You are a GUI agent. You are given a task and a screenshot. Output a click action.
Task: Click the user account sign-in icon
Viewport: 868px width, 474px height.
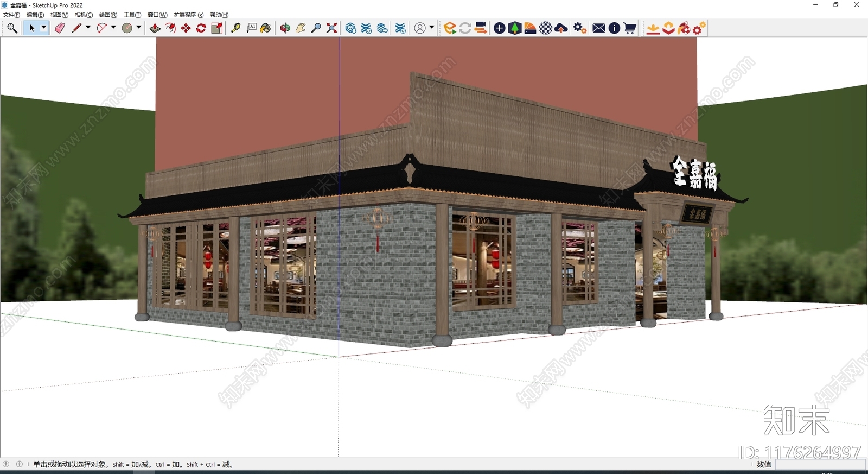tap(420, 28)
